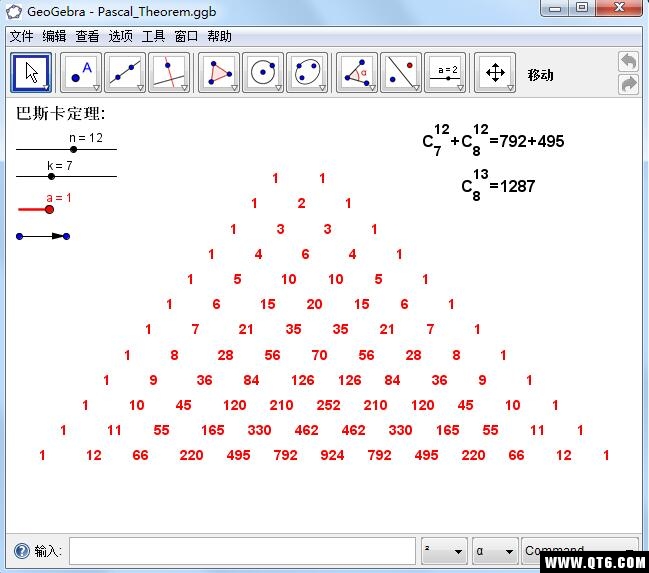Open the 编辑 (Edit) menu
The width and height of the screenshot is (649, 573).
[54, 36]
